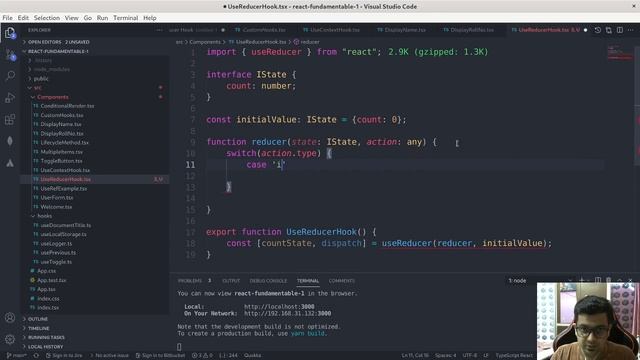Image resolution: width=640 pixels, height=360 pixels.
Task: Click errors and warnings count in status bar
Action: (202, 356)
